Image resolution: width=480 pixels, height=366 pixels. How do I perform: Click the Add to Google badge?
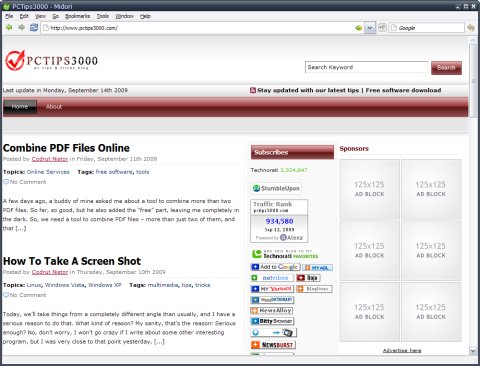tap(275, 267)
